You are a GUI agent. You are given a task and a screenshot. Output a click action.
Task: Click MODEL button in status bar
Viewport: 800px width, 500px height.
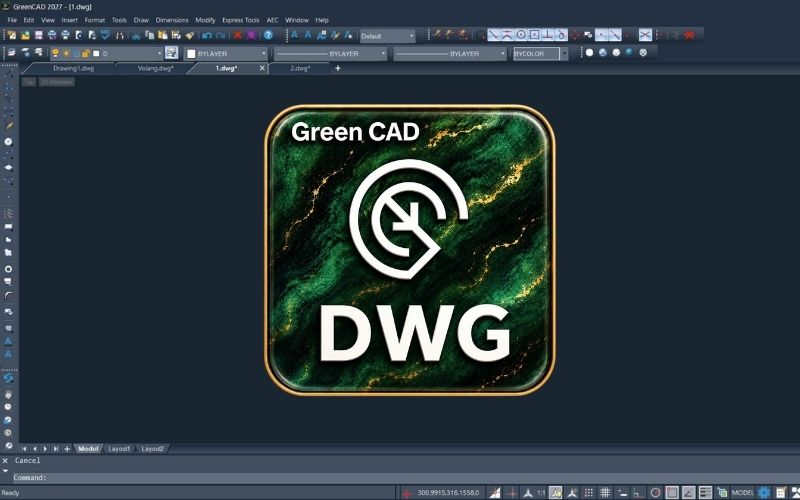coord(742,492)
